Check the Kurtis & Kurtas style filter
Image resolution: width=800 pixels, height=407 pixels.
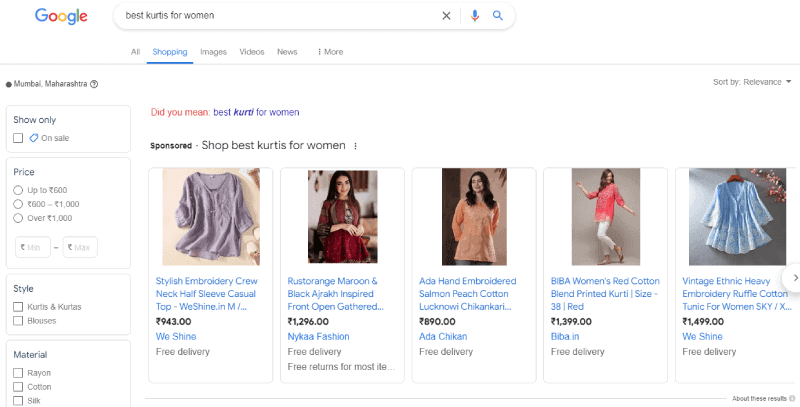tap(18, 307)
